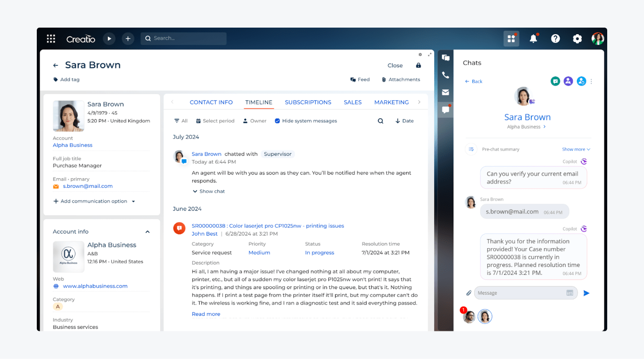Expand Show chat in timeline entry
The image size is (644, 359).
[209, 191]
